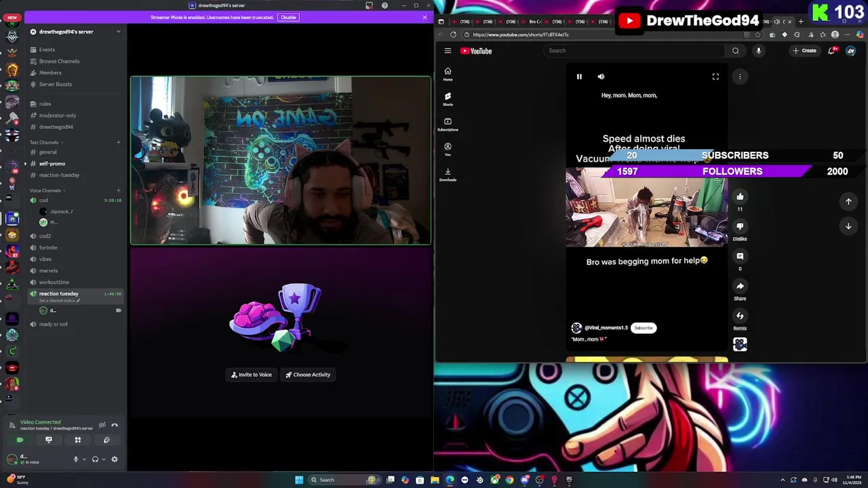The width and height of the screenshot is (868, 488).
Task: Open the reaction-tuesday text channel
Action: tap(59, 175)
